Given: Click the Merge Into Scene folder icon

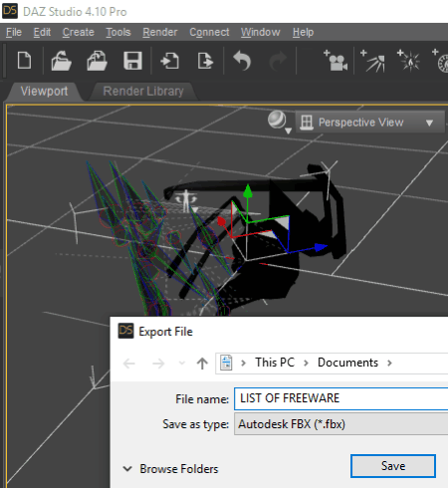Looking at the screenshot, I should [97, 61].
